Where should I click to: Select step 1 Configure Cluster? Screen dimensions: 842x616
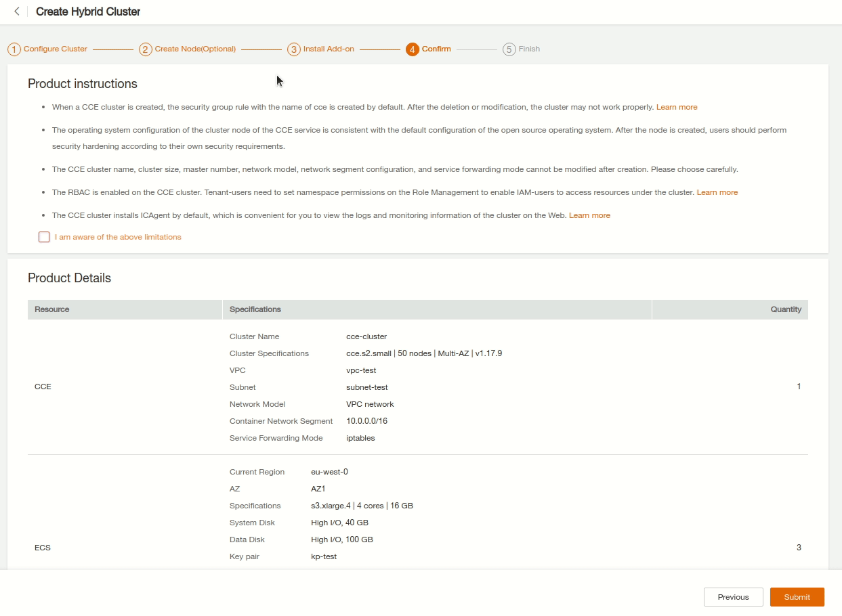(x=47, y=49)
